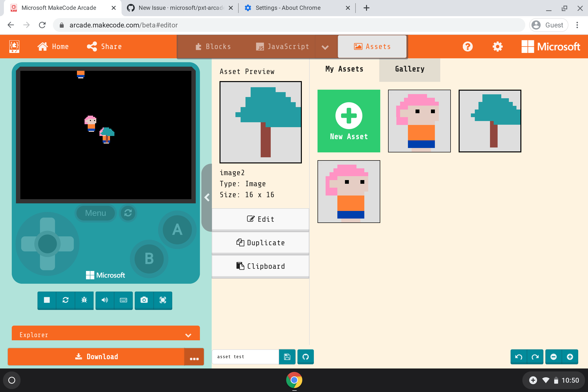Open the GitHub repository sync

[305, 357]
